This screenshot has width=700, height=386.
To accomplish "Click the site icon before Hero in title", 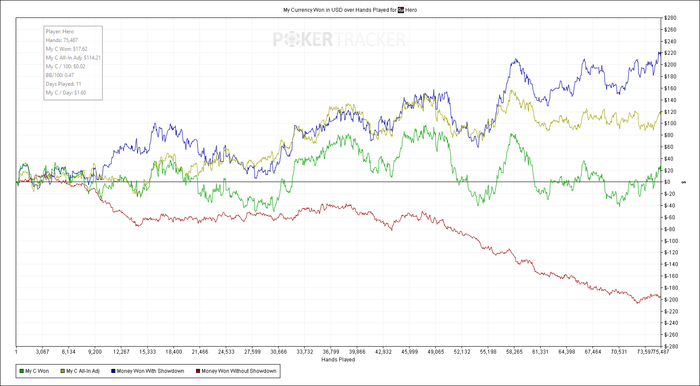I will click(x=401, y=9).
